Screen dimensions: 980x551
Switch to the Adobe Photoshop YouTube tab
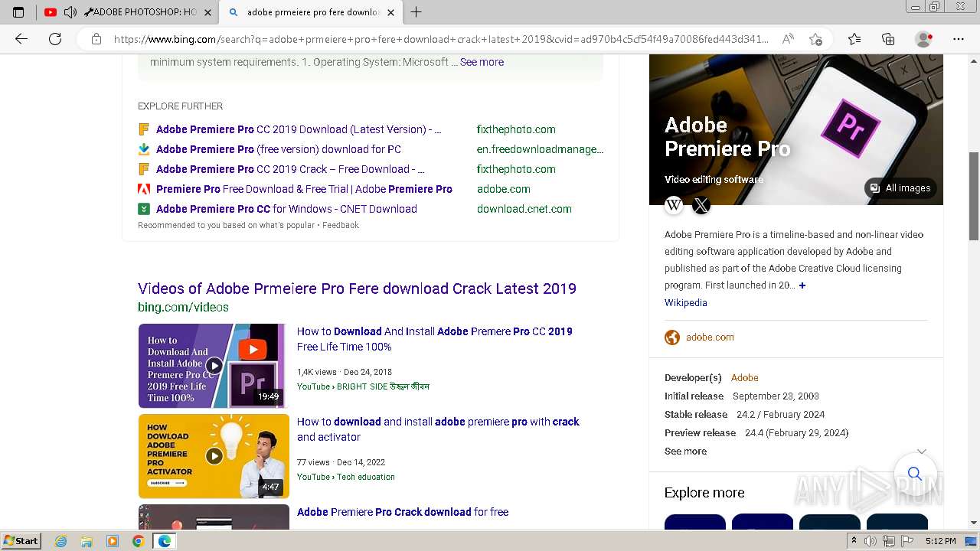[x=129, y=12]
